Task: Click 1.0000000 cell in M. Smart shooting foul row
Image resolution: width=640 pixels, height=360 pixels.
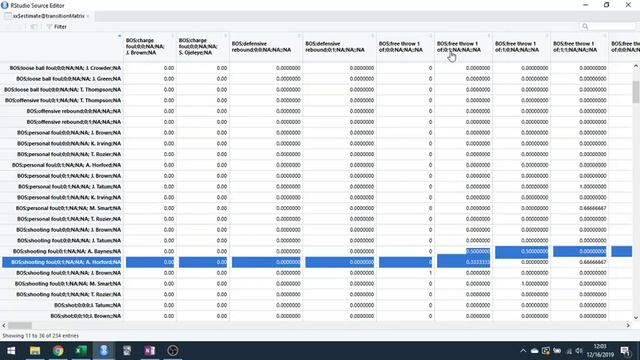Action: coord(534,283)
